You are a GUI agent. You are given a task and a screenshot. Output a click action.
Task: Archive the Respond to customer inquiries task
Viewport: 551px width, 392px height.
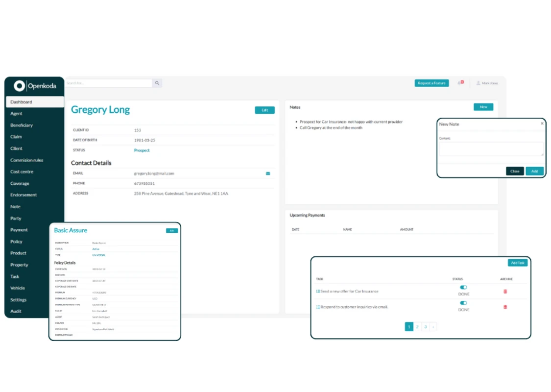tap(505, 307)
